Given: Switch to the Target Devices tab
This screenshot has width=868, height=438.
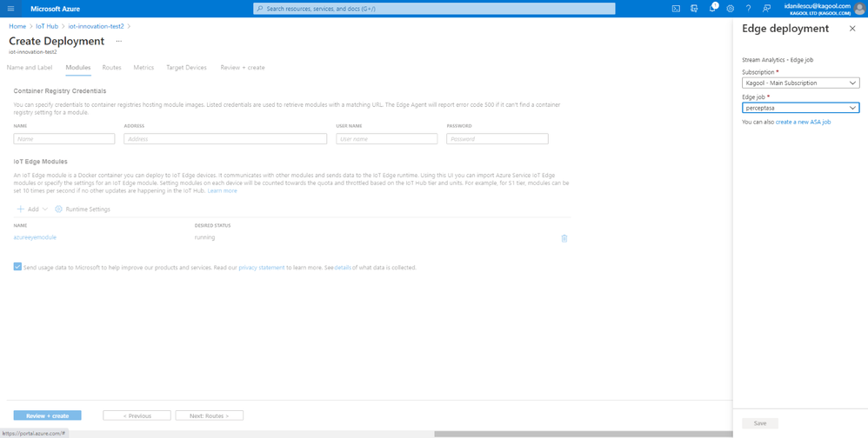Looking at the screenshot, I should [186, 68].
